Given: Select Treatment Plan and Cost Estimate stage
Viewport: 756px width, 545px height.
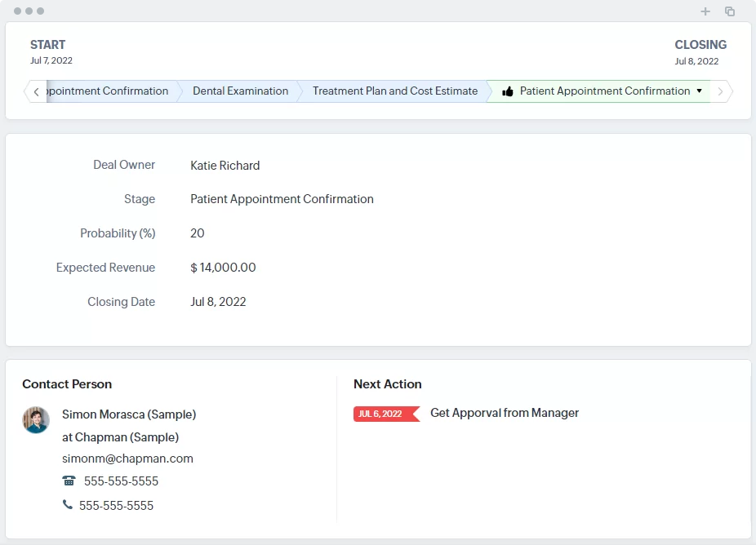Looking at the screenshot, I should (x=394, y=91).
